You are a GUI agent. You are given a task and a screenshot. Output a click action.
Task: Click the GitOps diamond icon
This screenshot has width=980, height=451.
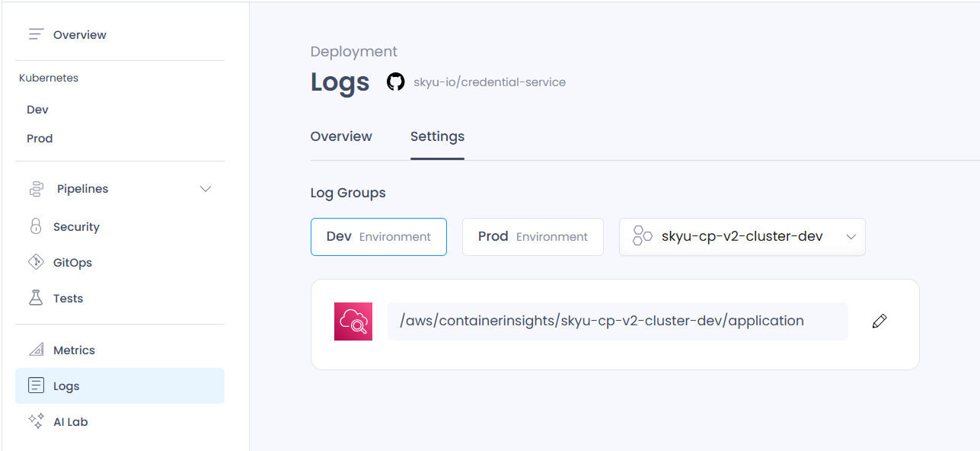(x=36, y=262)
